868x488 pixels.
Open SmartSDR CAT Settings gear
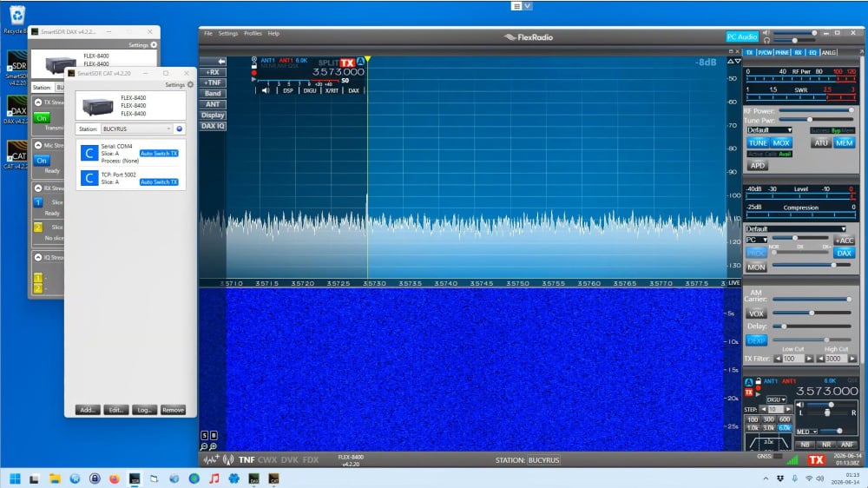tap(190, 85)
